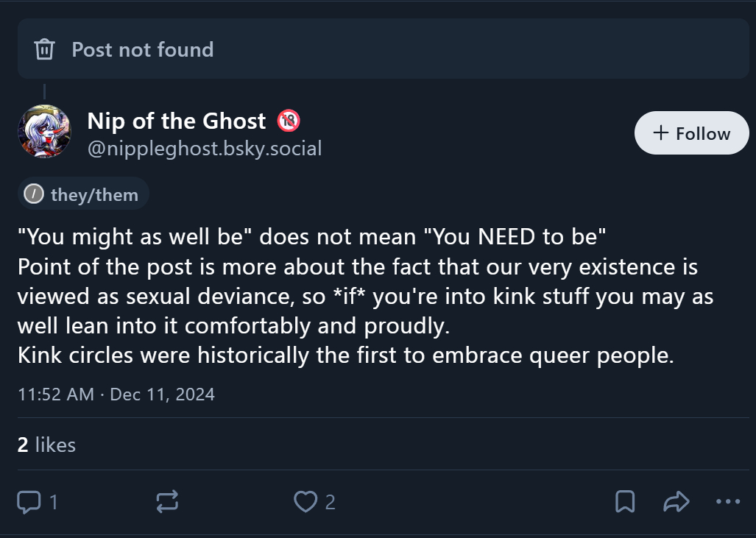
Task: Open the repost arrows menu
Action: click(x=167, y=502)
